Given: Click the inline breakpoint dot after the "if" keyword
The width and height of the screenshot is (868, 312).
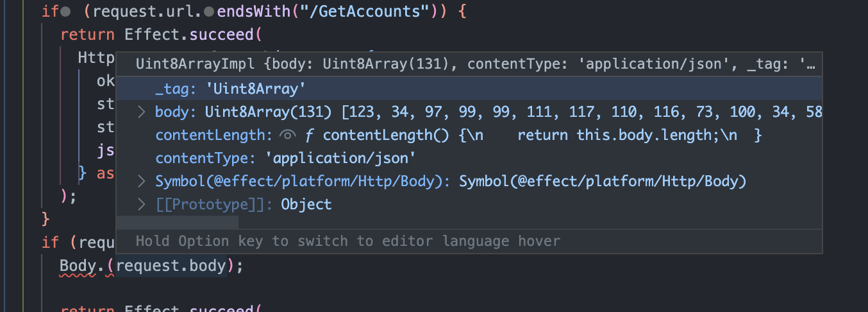Looking at the screenshot, I should tap(65, 12).
